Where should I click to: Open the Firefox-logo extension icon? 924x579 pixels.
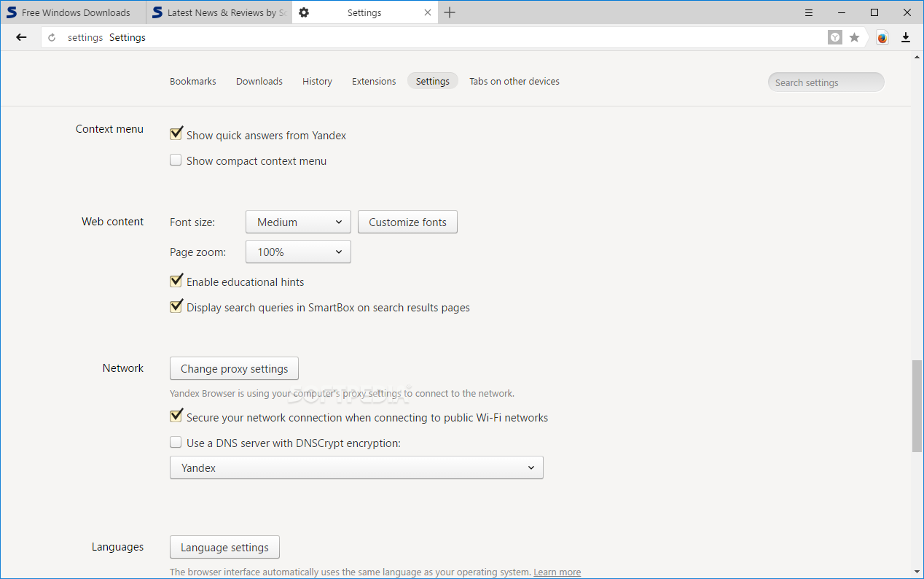pos(882,37)
